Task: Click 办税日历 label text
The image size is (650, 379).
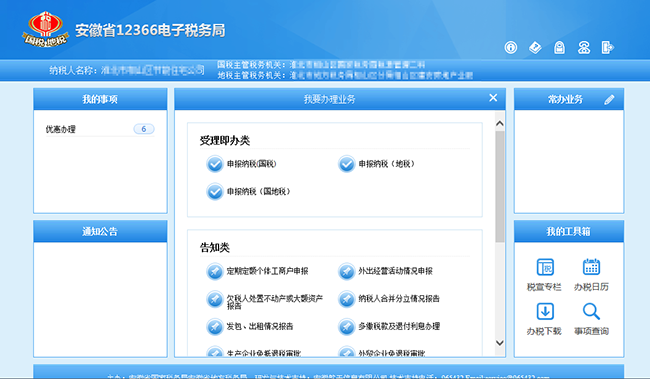Action: tap(591, 287)
